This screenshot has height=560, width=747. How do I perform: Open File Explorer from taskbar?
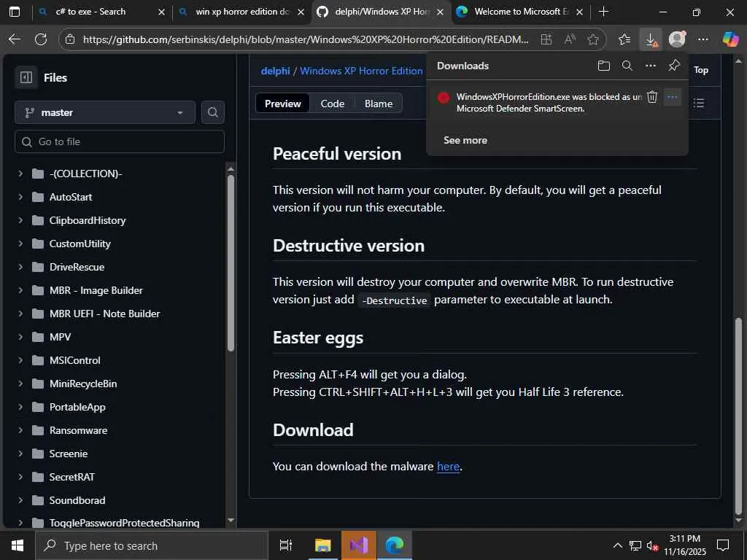click(x=323, y=545)
